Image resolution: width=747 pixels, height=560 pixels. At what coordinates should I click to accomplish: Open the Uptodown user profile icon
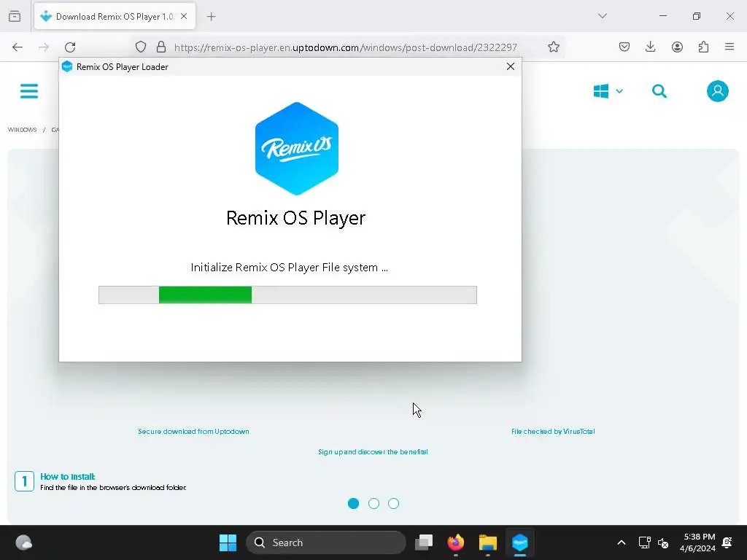[x=718, y=91]
